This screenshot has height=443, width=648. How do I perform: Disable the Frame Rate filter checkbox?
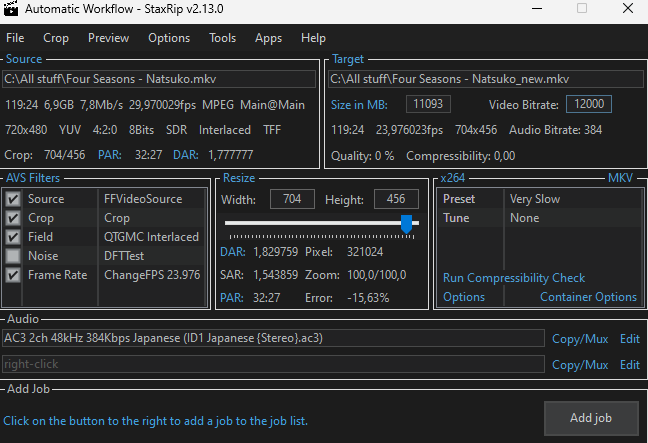[x=13, y=275]
